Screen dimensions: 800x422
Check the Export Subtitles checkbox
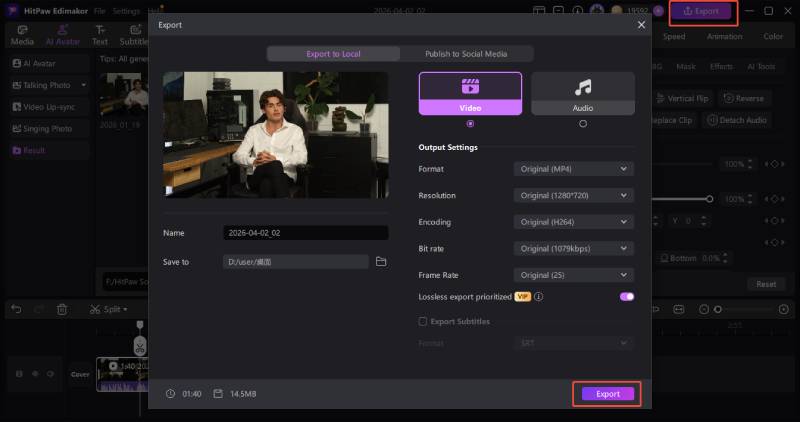click(422, 321)
